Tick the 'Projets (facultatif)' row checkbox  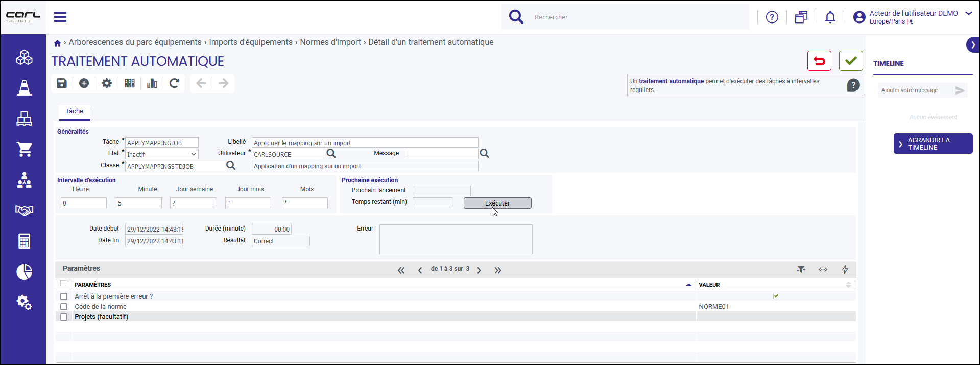point(64,317)
